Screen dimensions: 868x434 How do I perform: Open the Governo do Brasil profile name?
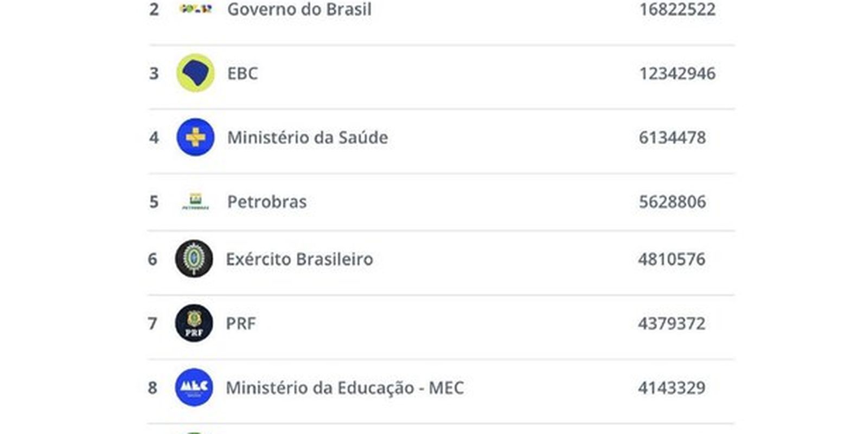tap(299, 9)
